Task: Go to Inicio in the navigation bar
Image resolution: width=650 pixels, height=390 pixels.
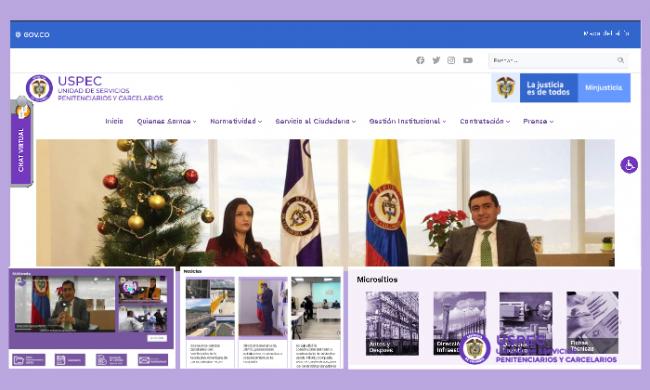Action: pyautogui.click(x=114, y=121)
